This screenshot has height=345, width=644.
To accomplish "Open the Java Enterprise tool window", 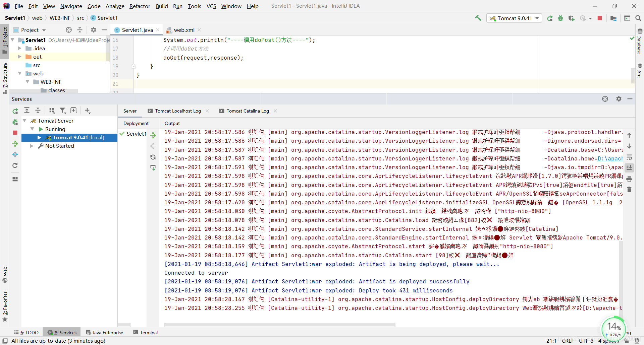I will (x=104, y=333).
